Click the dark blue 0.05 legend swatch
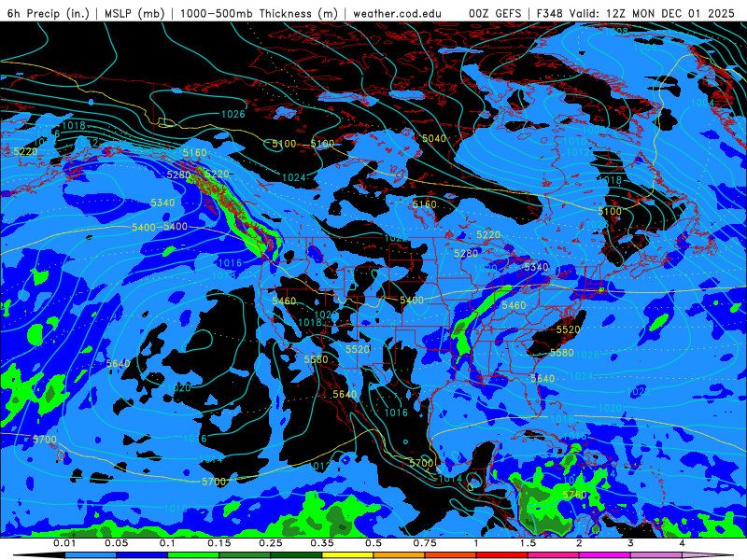The image size is (747, 560). [142, 555]
